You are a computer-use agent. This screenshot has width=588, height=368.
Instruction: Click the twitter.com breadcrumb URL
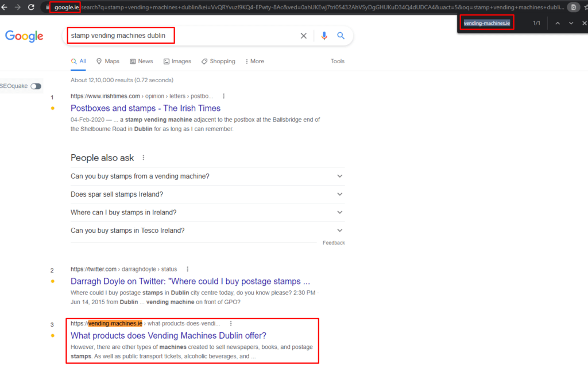[124, 269]
